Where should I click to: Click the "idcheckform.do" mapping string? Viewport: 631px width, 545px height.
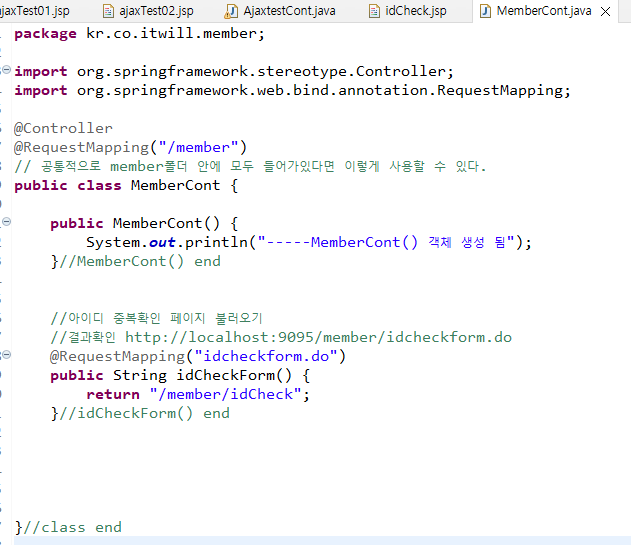(266, 356)
